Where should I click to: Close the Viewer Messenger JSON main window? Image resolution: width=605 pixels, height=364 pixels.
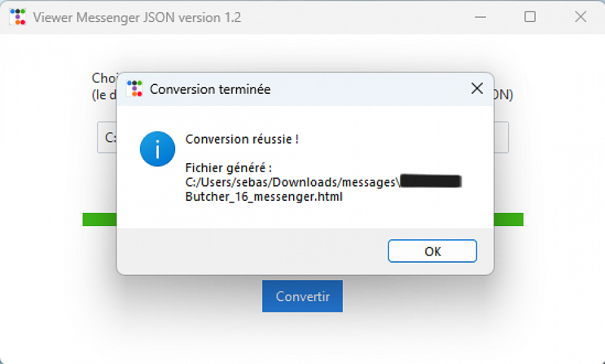580,17
